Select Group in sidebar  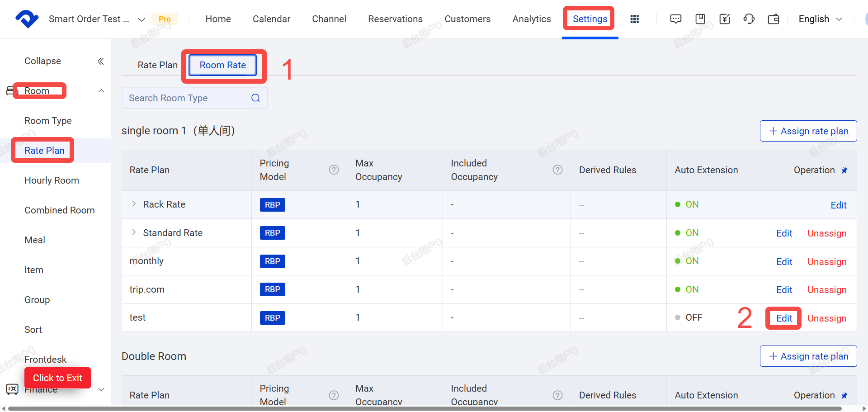37,300
